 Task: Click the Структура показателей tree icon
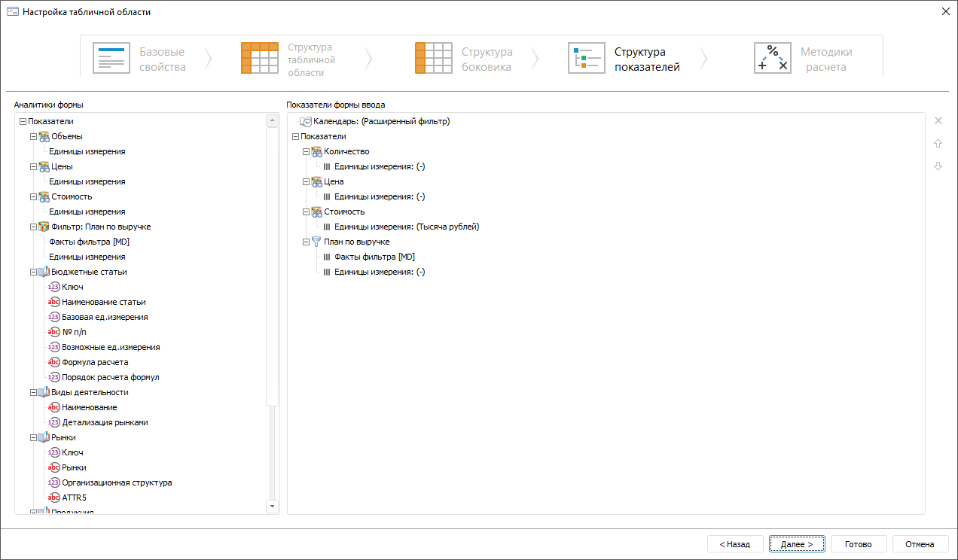(587, 58)
